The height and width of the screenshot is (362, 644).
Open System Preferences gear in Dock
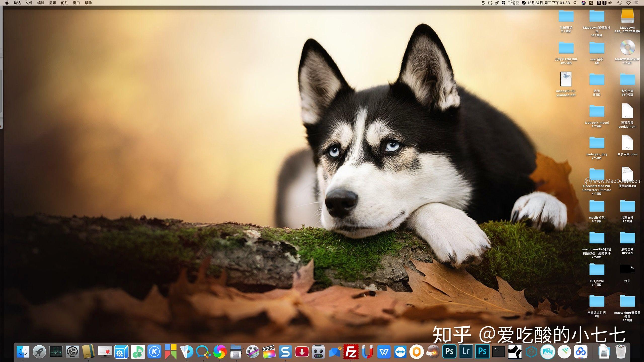coord(72,352)
